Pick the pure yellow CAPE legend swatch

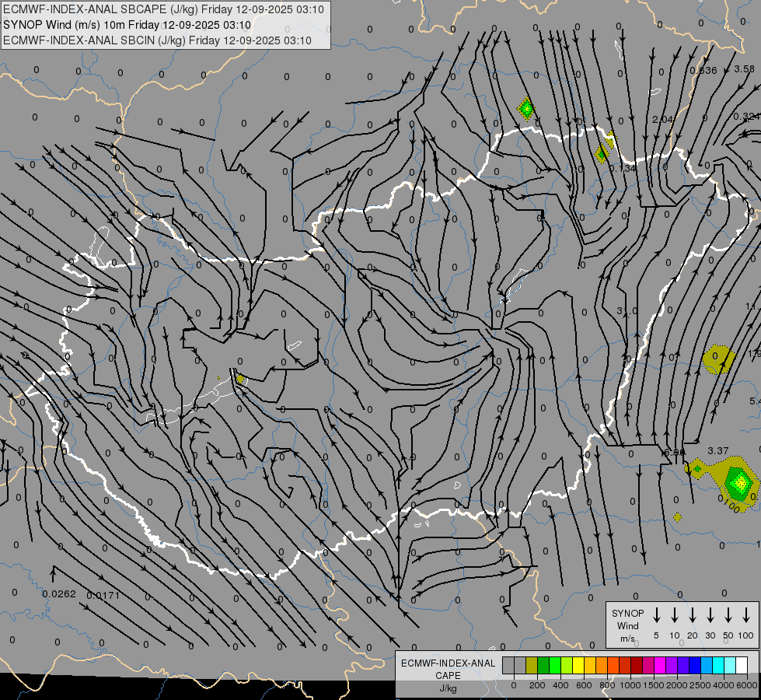click(578, 665)
